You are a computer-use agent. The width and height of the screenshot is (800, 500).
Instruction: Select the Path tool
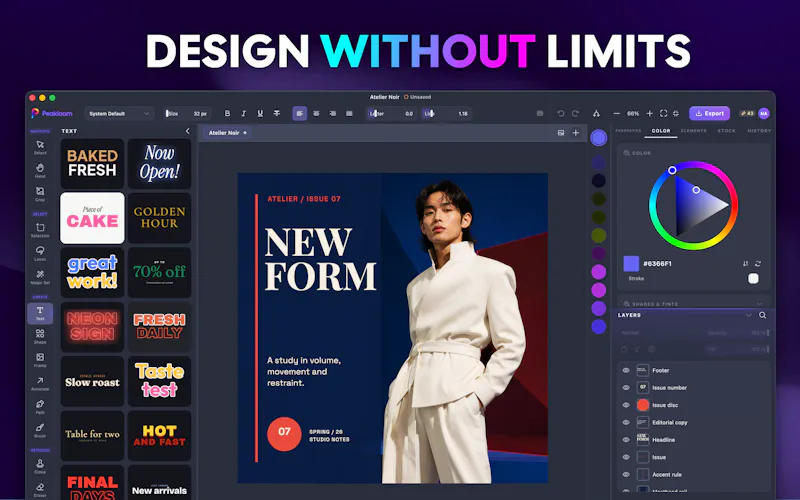coord(40,407)
